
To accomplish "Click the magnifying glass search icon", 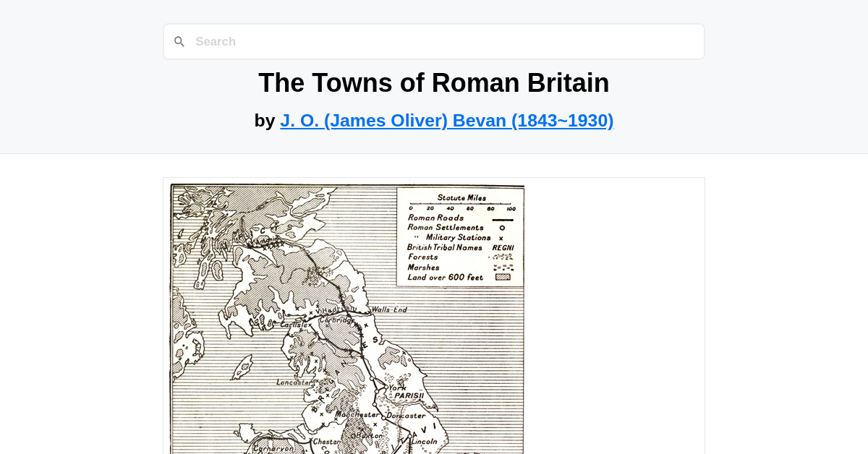I will (x=179, y=41).
